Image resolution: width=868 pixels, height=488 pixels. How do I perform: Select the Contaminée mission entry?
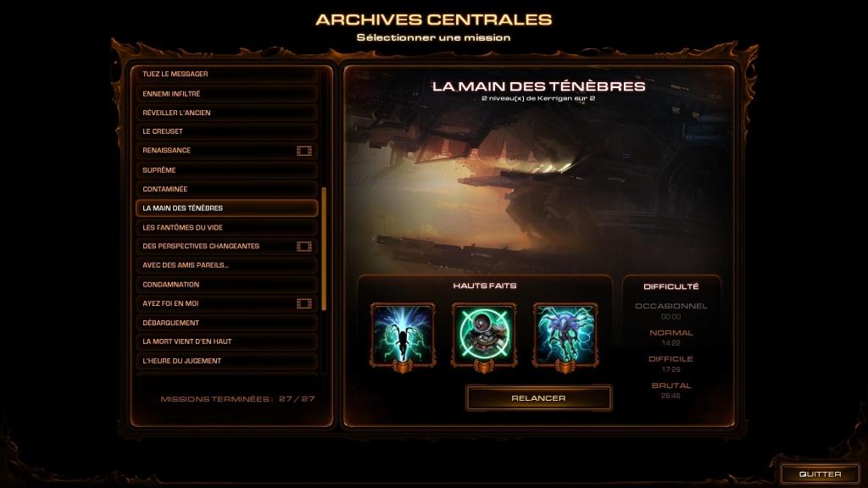point(226,189)
